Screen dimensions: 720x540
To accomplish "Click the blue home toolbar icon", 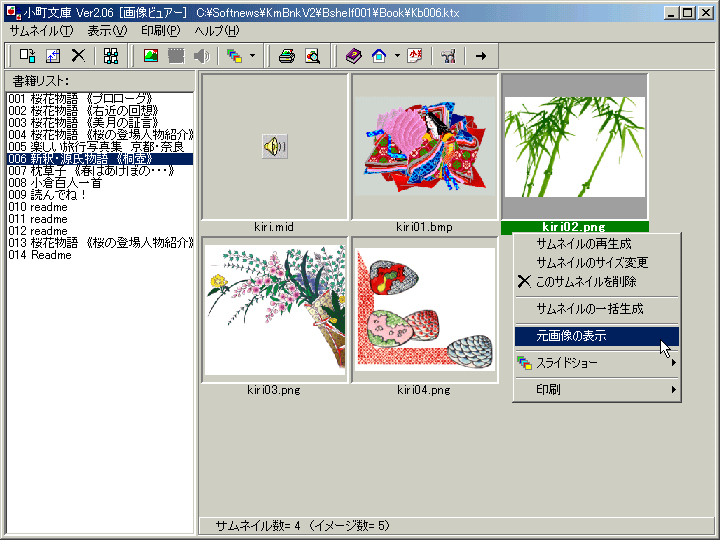I will coord(379,56).
